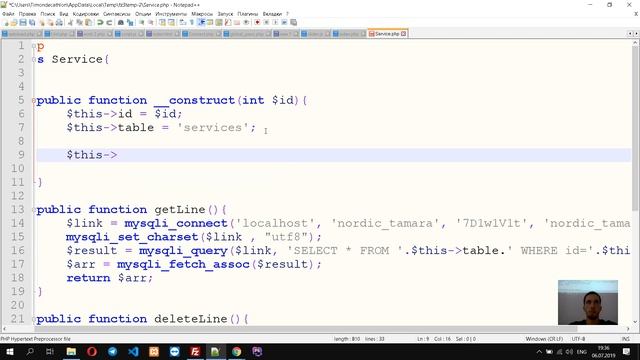Open Opera browser from taskbar
This screenshot has height=360, width=640.
92,351
